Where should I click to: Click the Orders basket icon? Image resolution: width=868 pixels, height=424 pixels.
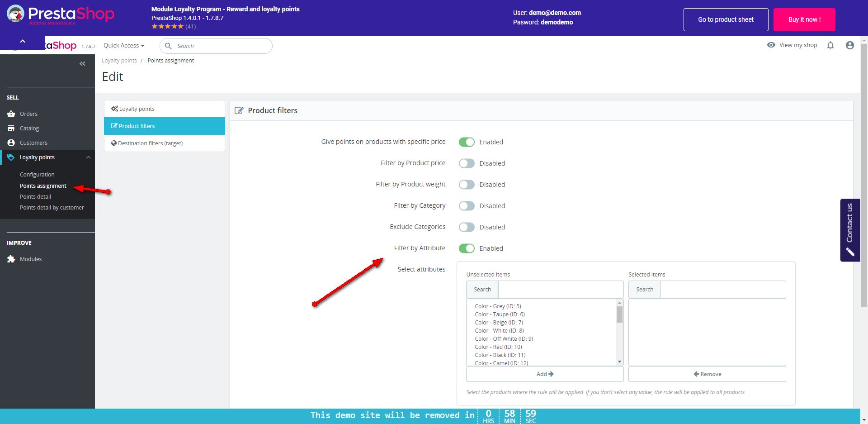(11, 114)
